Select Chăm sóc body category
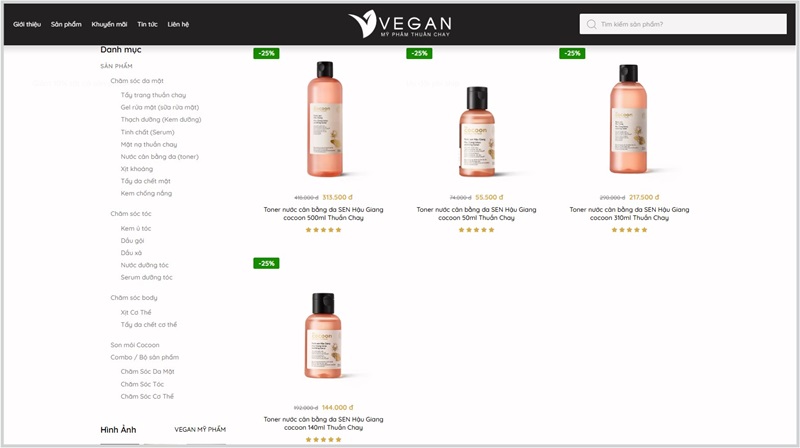The image size is (800, 448). click(134, 297)
